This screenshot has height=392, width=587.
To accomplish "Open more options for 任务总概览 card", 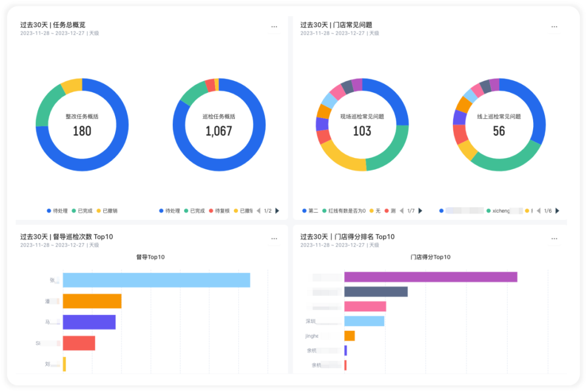I will coord(274,27).
